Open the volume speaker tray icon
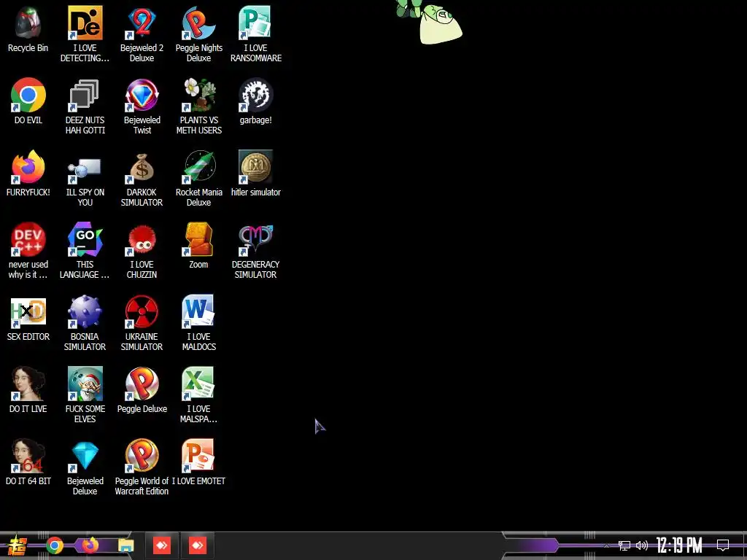Viewport: 747px width, 560px height. click(642, 545)
